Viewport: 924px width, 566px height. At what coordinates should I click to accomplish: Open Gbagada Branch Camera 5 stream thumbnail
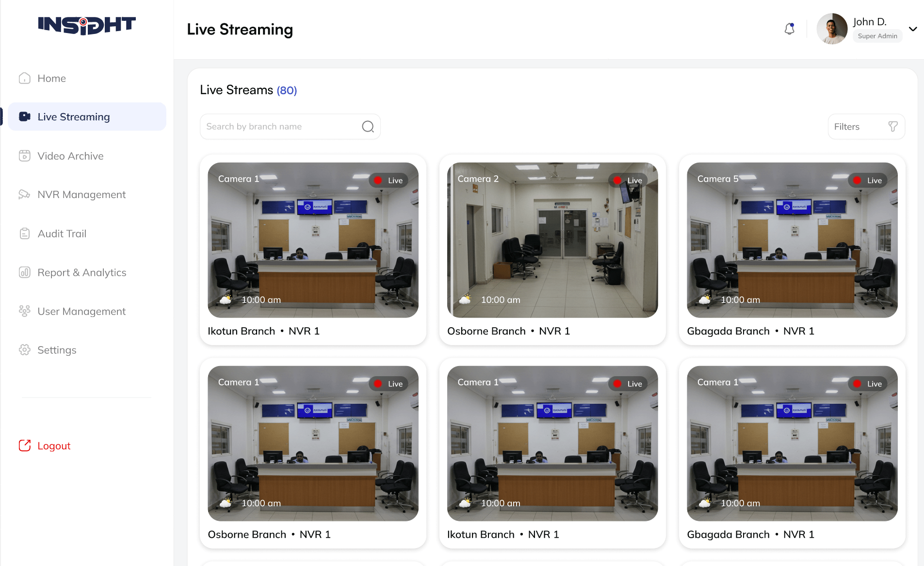[x=792, y=240]
